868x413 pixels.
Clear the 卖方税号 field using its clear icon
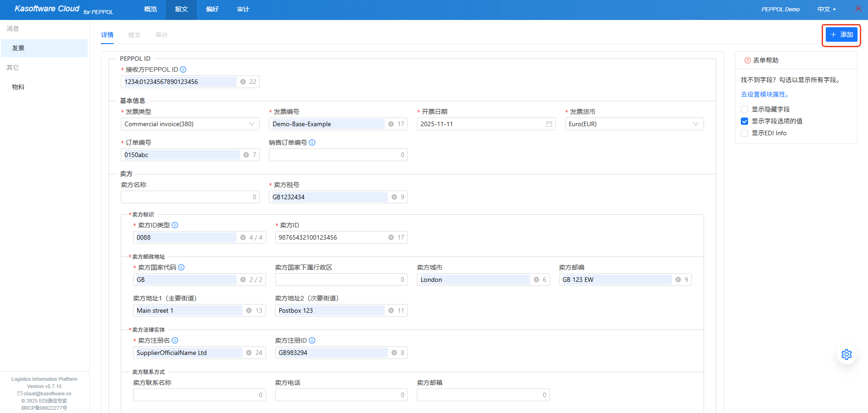click(394, 197)
